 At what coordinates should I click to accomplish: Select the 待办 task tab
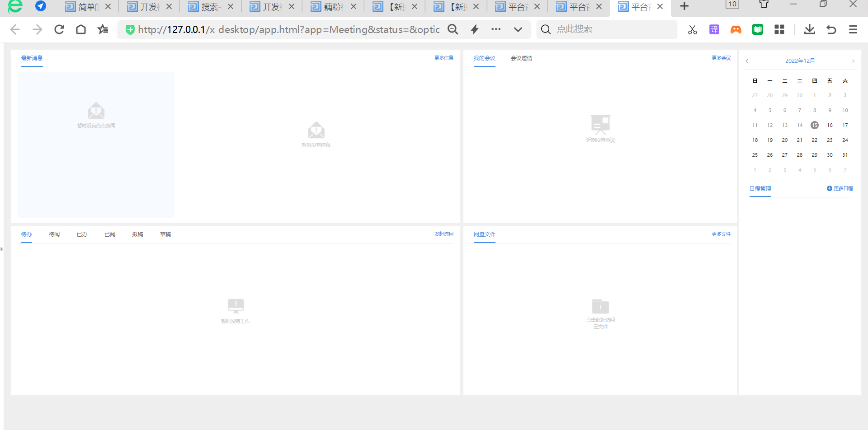click(27, 234)
